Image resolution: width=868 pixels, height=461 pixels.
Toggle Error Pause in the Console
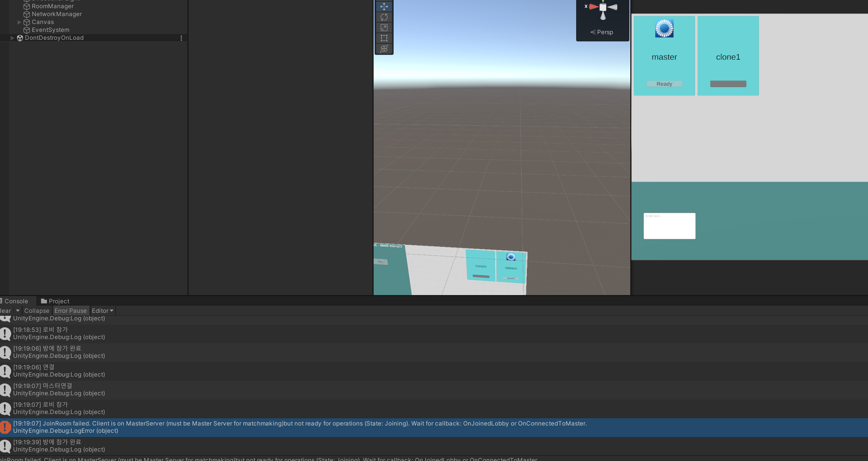(71, 311)
